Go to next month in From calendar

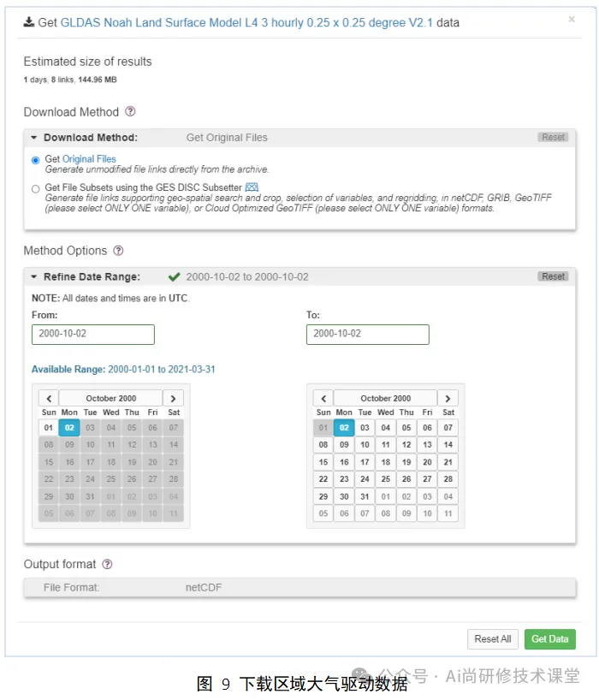point(173,398)
